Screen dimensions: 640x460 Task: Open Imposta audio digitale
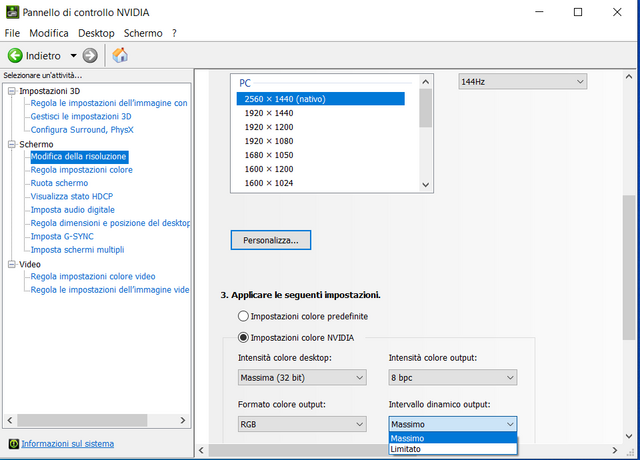pyautogui.click(x=73, y=210)
